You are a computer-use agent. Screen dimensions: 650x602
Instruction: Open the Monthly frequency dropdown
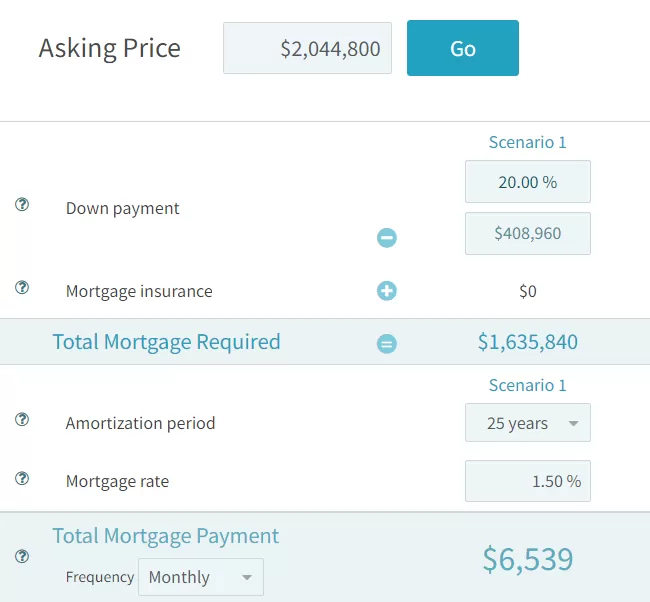201,577
